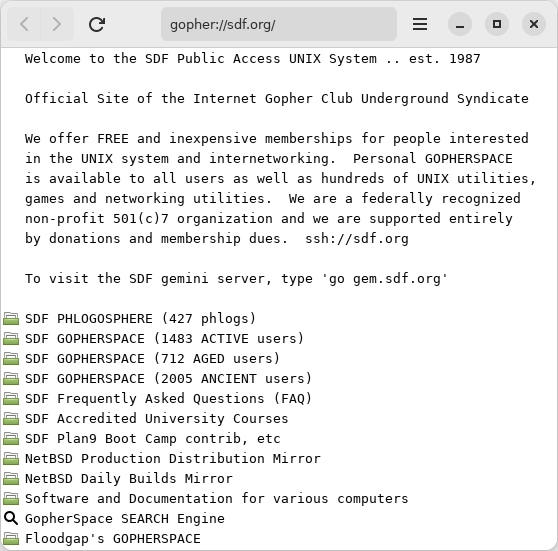Click folder icon beside NetBSD Daily Builds Mirror
Viewport: 558px width, 551px height.
tap(11, 479)
